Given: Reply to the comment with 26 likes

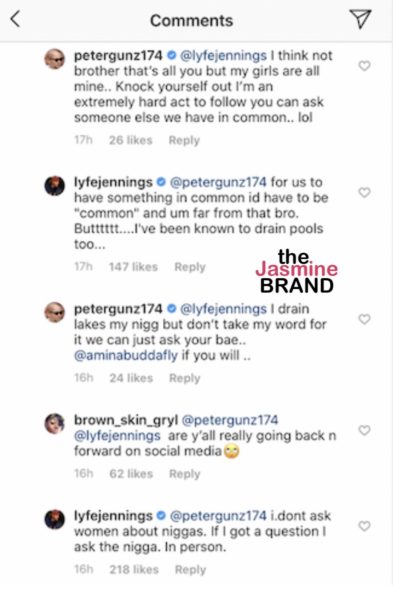Looking at the screenshot, I should tap(184, 140).
